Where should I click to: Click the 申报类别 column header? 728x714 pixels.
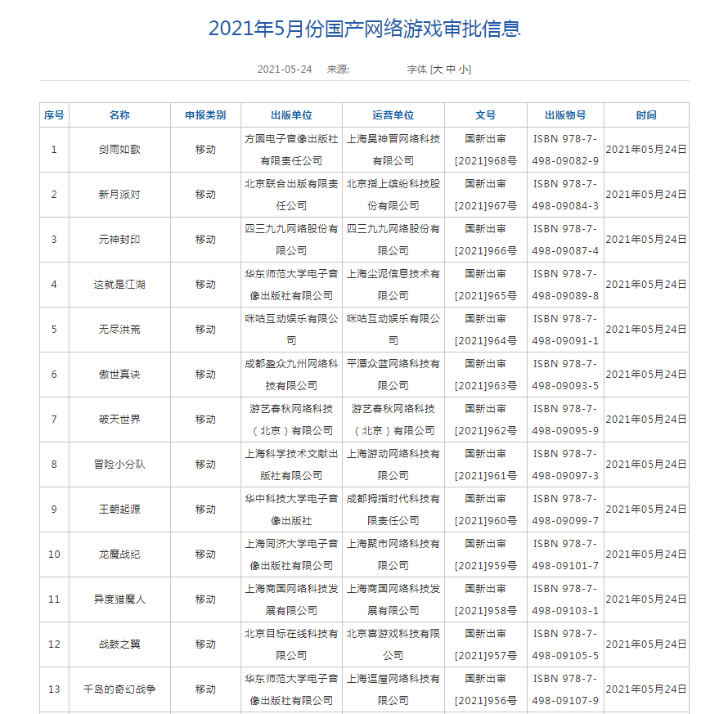click(205, 115)
